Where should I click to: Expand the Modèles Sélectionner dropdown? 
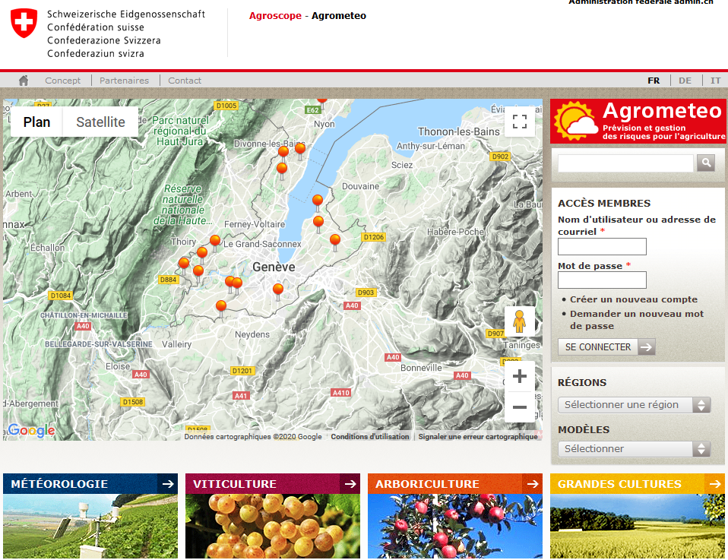(635, 448)
